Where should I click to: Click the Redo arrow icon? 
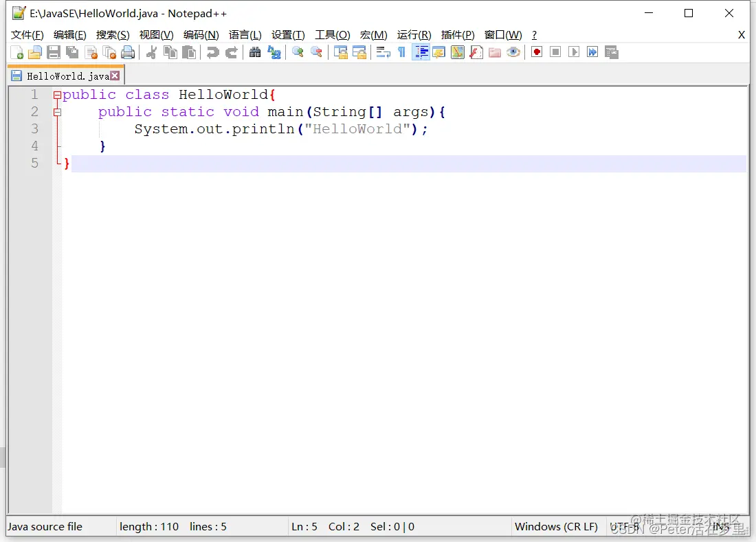(232, 52)
